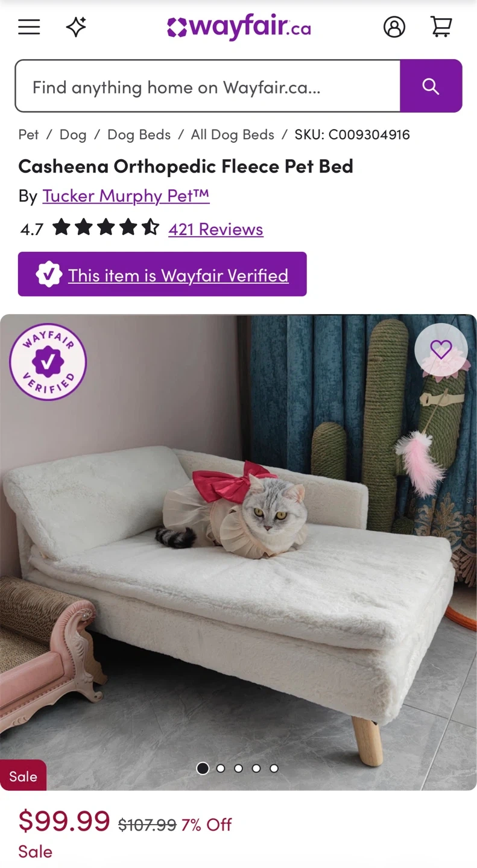Save item with the heart favorite icon
Viewport: 477px width, 868px height.
441,350
